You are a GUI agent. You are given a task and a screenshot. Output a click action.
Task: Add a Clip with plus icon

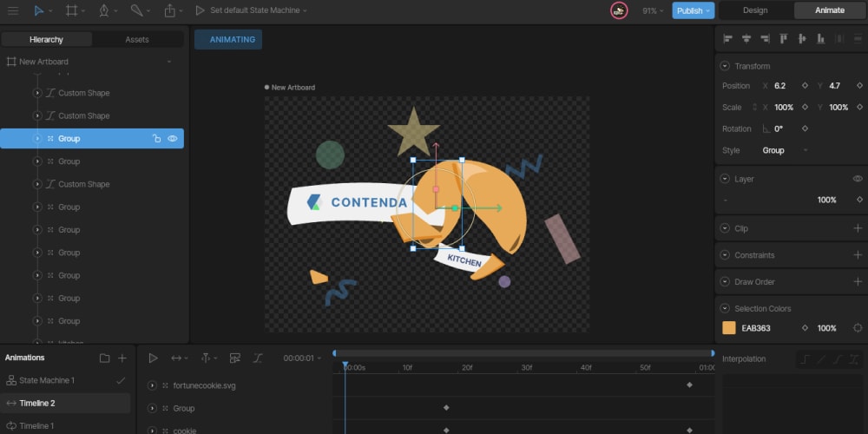pyautogui.click(x=858, y=228)
